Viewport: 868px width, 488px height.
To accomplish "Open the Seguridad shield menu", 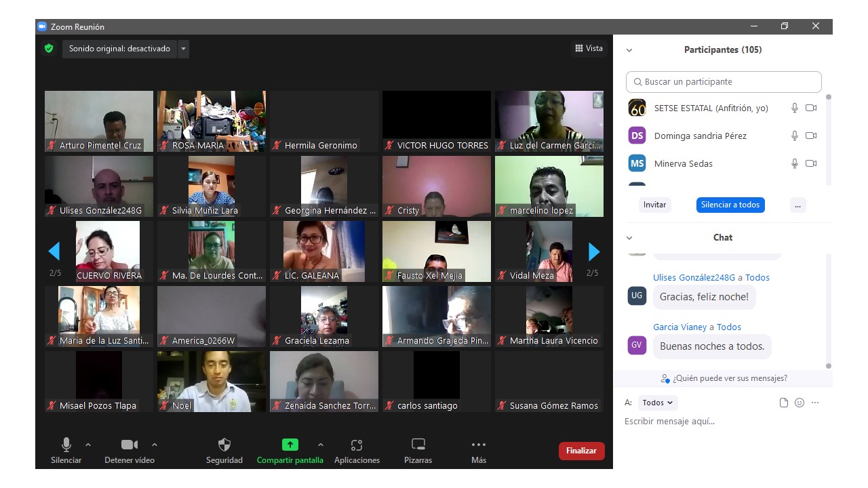I will [x=224, y=451].
